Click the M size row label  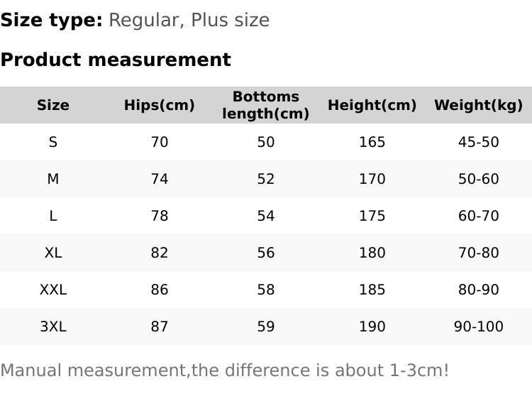(x=53, y=180)
